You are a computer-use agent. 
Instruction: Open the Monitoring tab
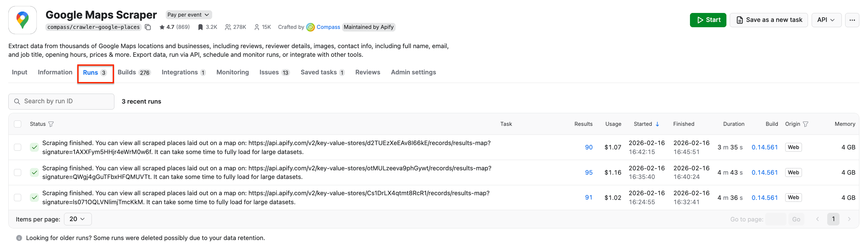click(232, 72)
